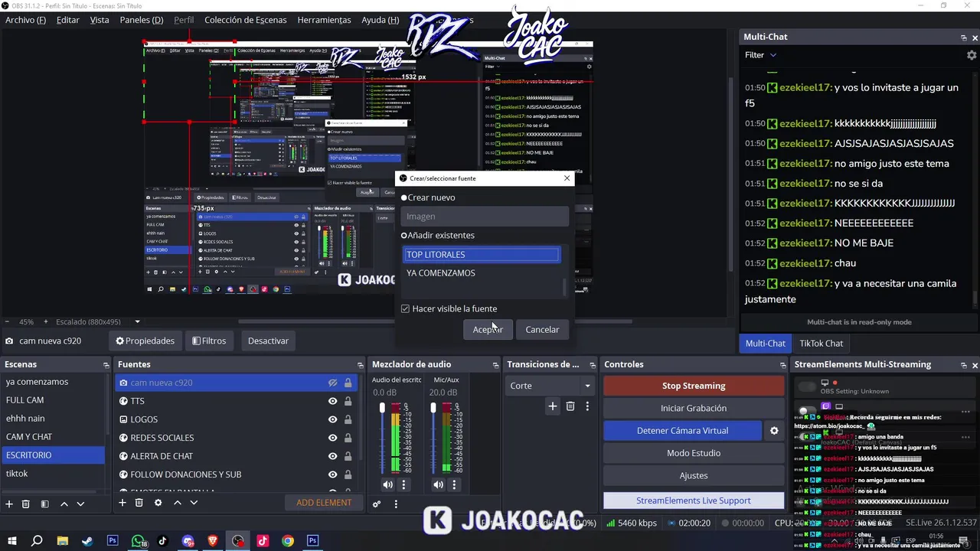Click Iniciar Grabación button

694,408
